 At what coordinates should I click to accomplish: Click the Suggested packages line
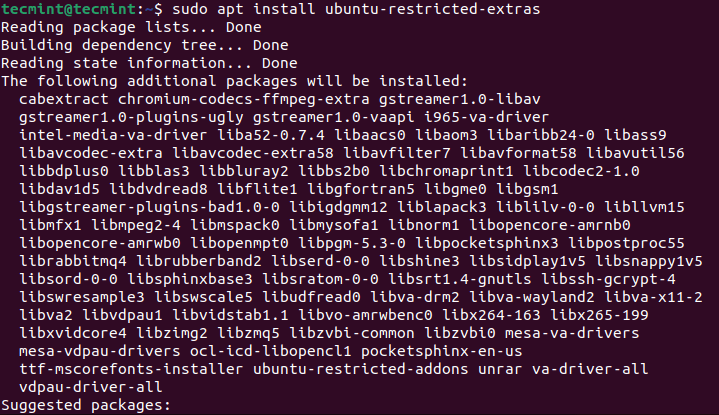86,405
